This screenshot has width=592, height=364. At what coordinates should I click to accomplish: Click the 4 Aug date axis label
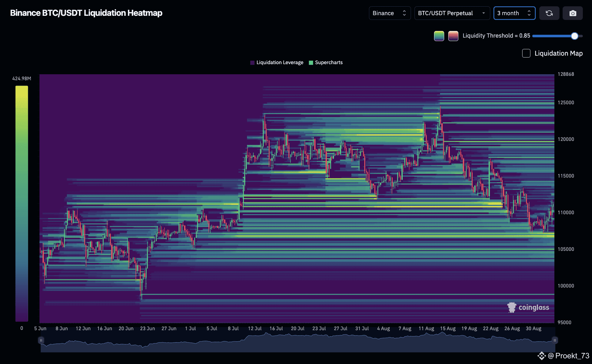click(x=384, y=329)
